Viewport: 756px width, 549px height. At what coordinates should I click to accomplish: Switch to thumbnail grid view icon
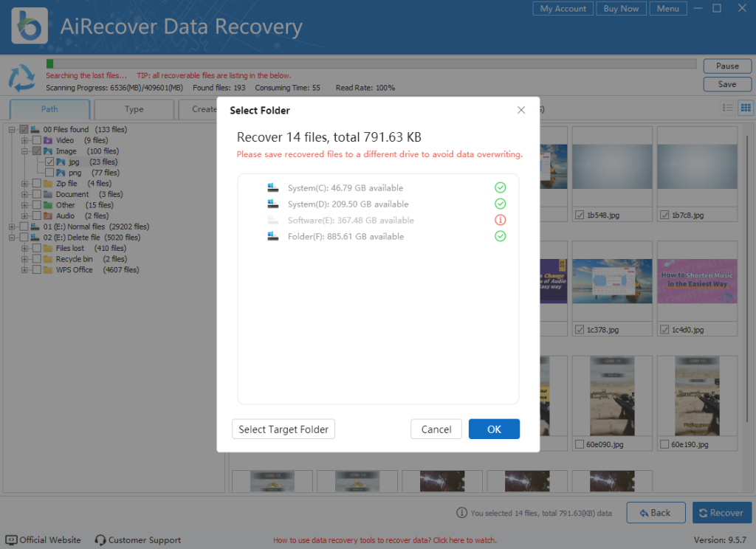tap(746, 108)
